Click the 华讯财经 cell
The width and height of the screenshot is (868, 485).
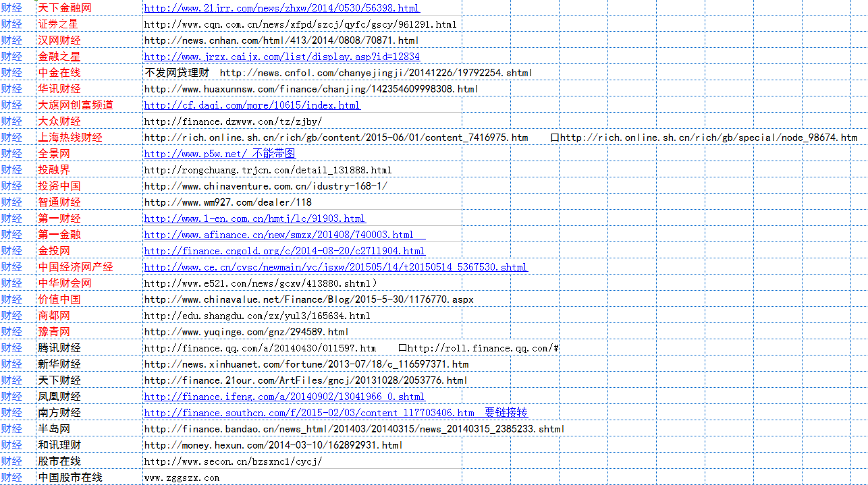(89, 89)
